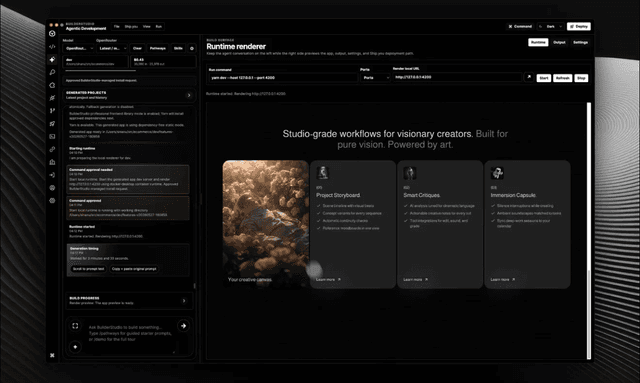Click the $0.43 token cost card
Image resolution: width=640 pixels, height=383 pixels.
point(163,62)
